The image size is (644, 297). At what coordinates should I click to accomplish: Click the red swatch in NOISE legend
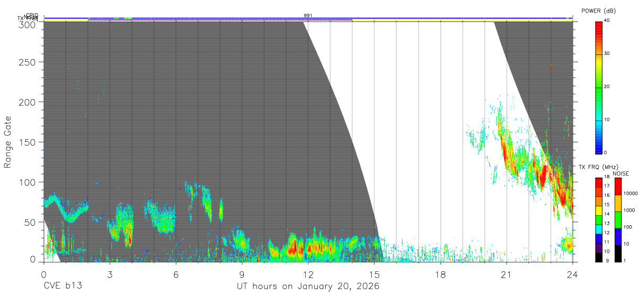[618, 186]
